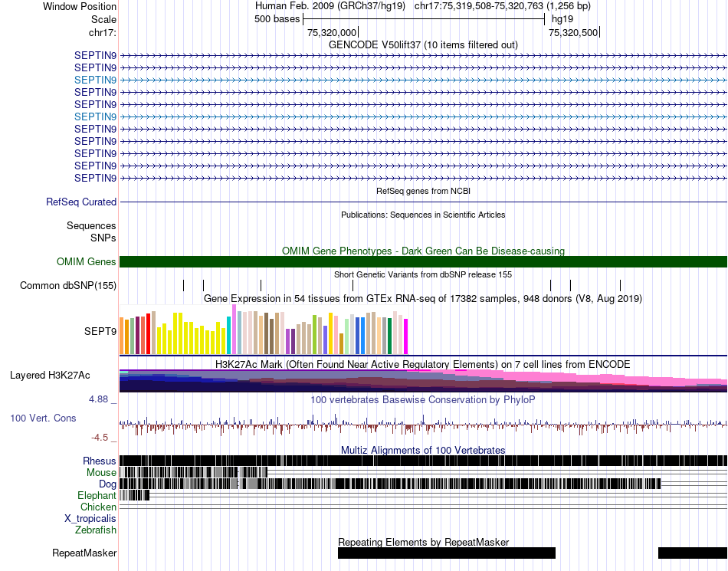The width and height of the screenshot is (728, 571).
Task: Click the topmost SEPTIN9 transcript label
Action: coord(95,56)
